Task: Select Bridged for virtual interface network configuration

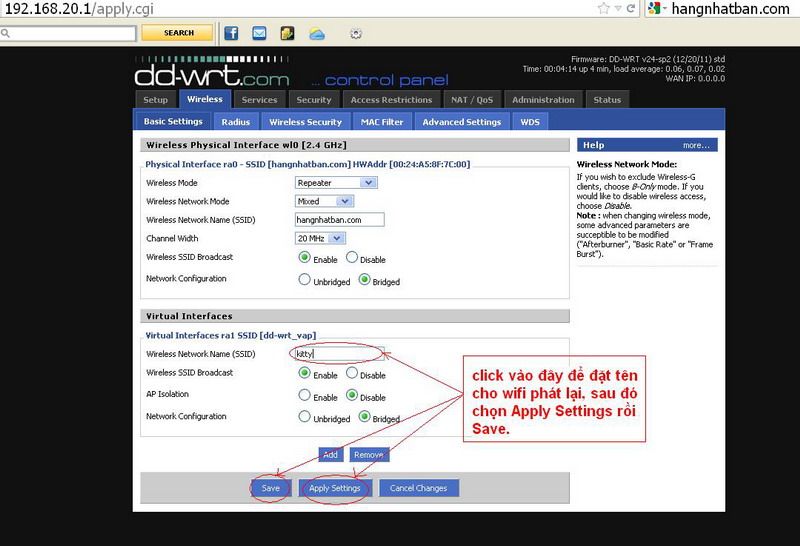Action: (364, 417)
